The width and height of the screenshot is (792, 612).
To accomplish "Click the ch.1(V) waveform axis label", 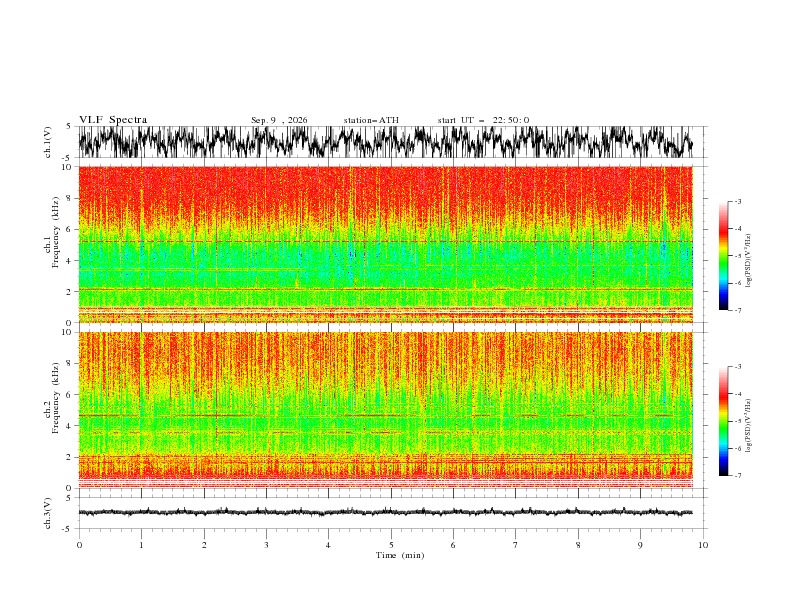I will pyautogui.click(x=48, y=142).
